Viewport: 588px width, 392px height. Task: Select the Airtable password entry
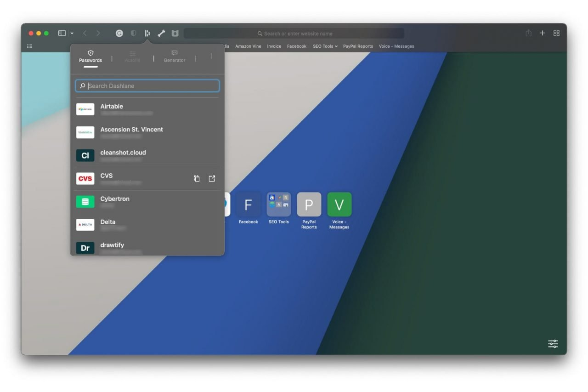tap(147, 109)
